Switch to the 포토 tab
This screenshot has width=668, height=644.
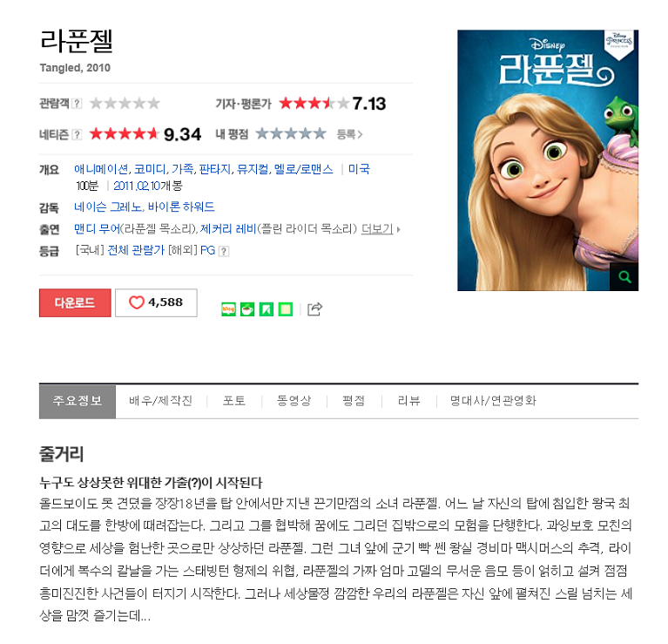point(234,401)
